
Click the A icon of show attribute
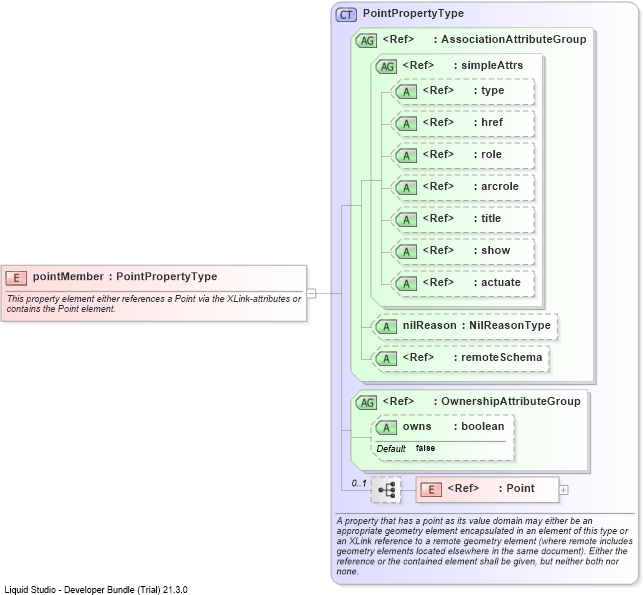pos(406,251)
